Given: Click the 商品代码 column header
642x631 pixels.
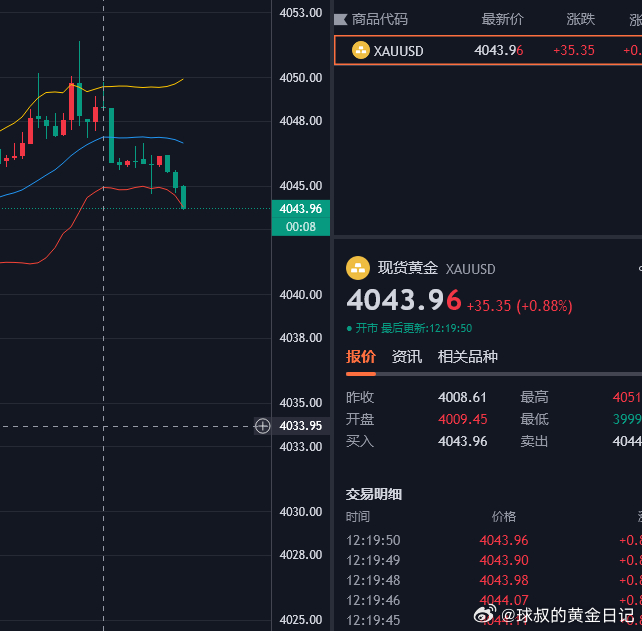Looking at the screenshot, I should pyautogui.click(x=380, y=19).
